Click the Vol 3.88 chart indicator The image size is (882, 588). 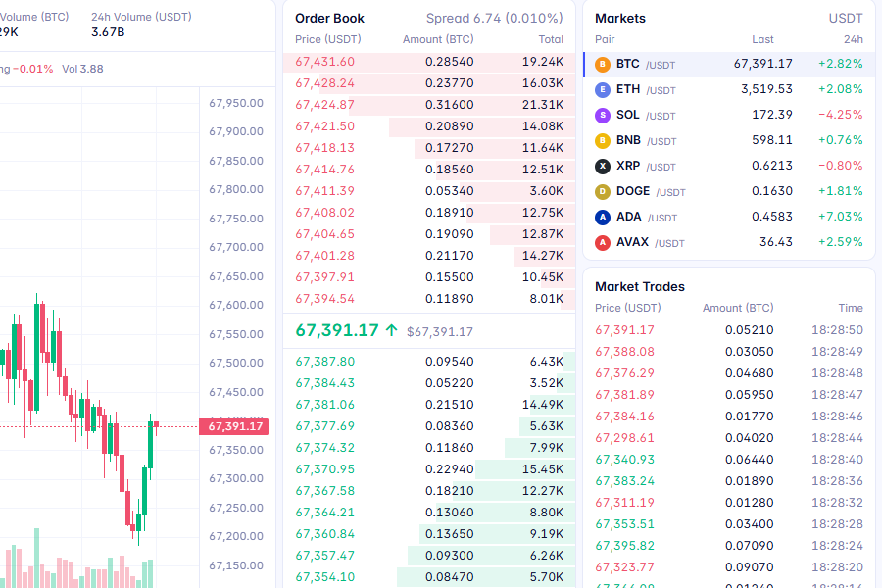pos(82,69)
